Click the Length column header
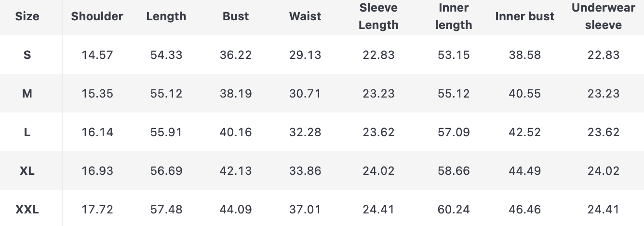The image size is (644, 226). (x=166, y=16)
